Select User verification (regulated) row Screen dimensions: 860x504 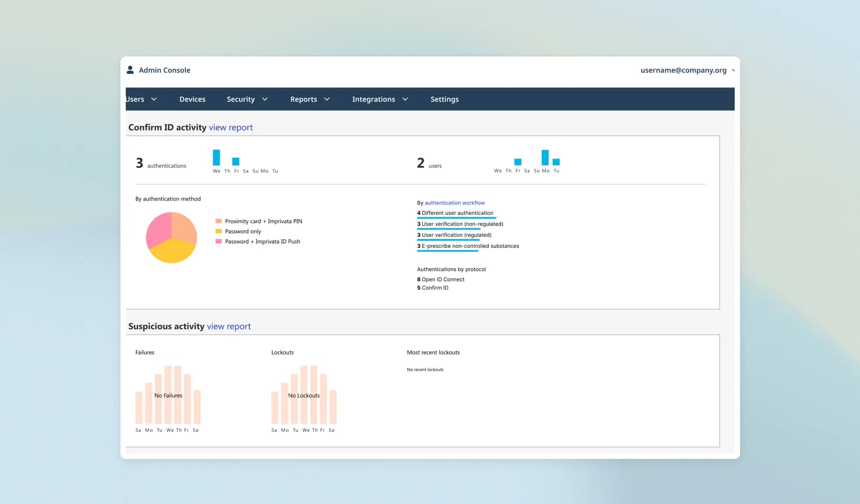454,235
